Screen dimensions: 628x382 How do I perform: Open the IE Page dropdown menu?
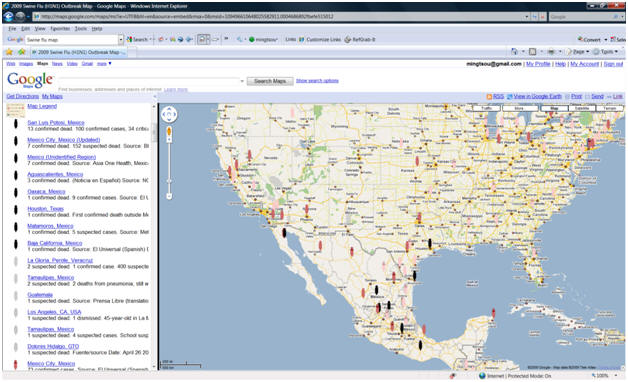coord(578,52)
